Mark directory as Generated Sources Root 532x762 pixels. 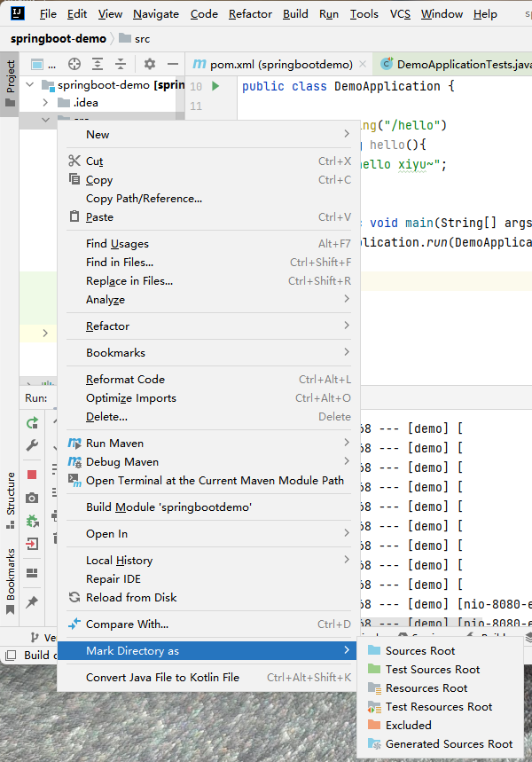(440, 744)
